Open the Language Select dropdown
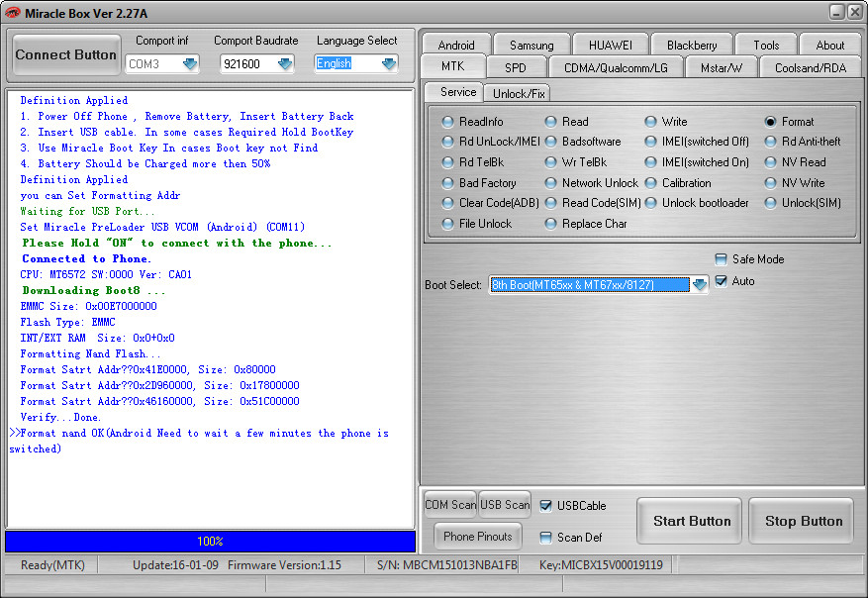The height and width of the screenshot is (598, 868). click(388, 63)
